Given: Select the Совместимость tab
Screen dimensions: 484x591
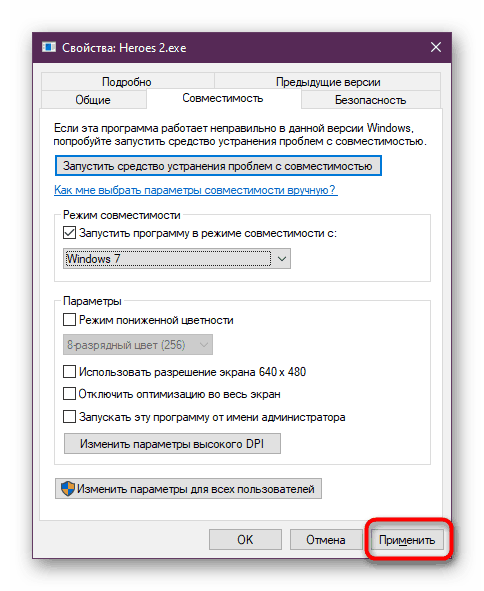Looking at the screenshot, I should pyautogui.click(x=223, y=98).
